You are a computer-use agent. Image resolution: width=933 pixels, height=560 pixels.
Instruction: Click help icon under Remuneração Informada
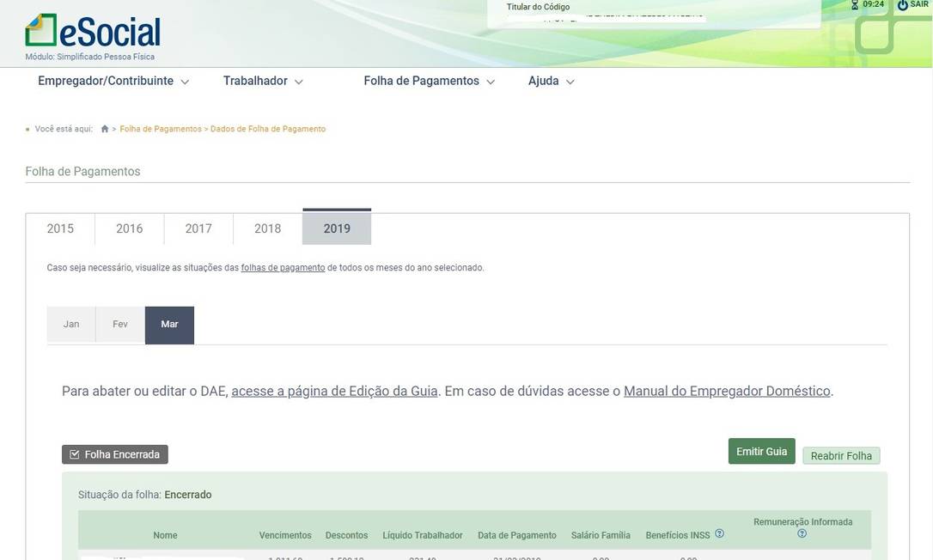tap(802, 533)
